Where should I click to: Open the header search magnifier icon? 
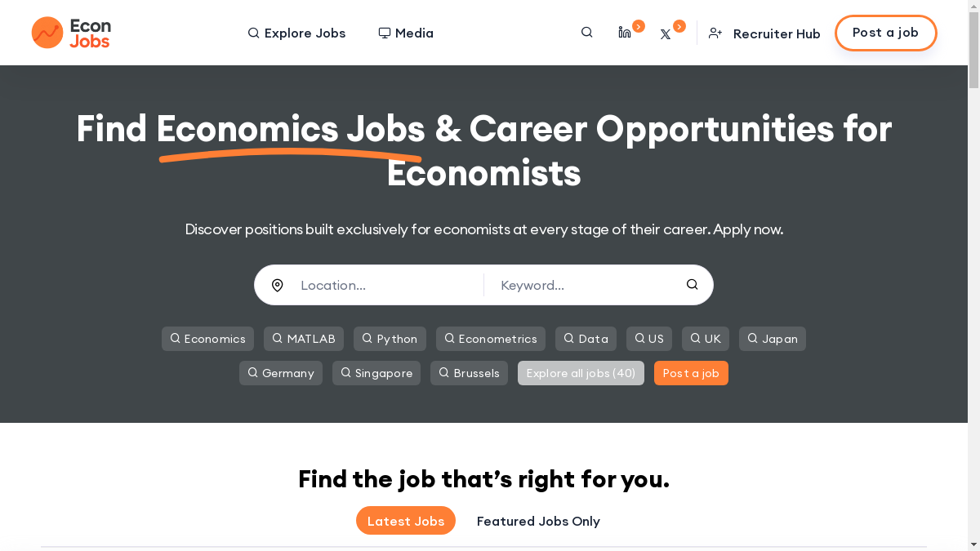(586, 33)
